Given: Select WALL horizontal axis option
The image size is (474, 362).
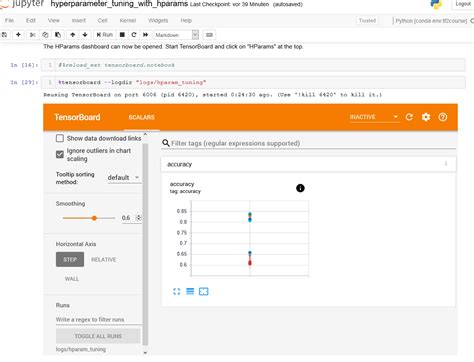Looking at the screenshot, I should tap(72, 279).
